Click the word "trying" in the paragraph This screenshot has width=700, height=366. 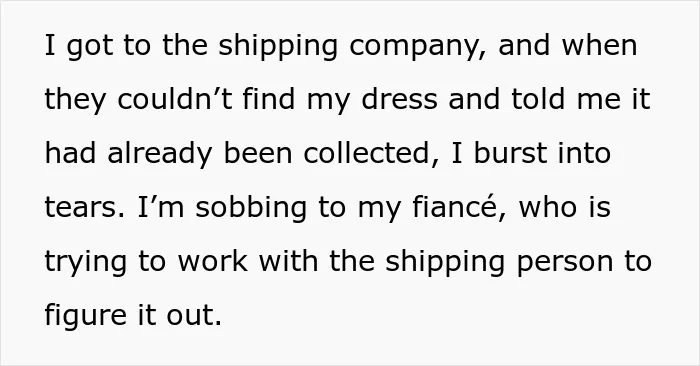[86, 262]
